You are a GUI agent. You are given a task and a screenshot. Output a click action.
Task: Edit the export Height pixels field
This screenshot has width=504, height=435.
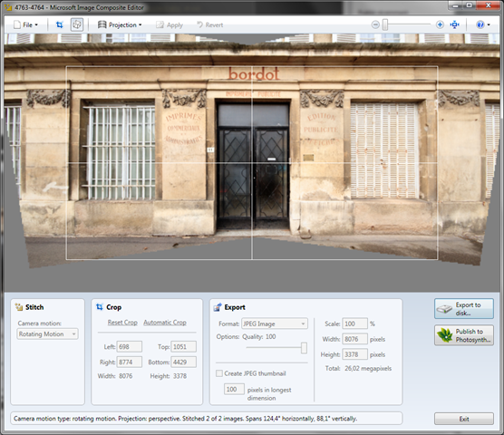tap(354, 354)
